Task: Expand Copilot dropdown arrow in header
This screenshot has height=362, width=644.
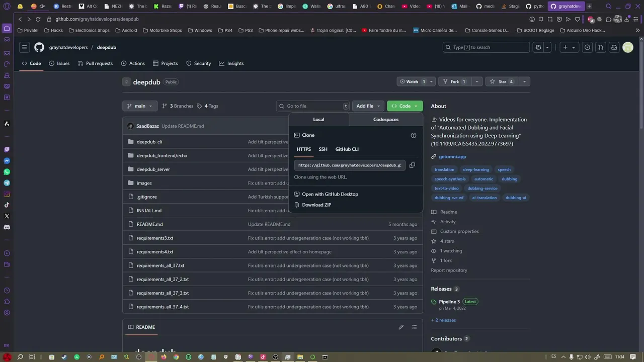Action: coord(547,47)
